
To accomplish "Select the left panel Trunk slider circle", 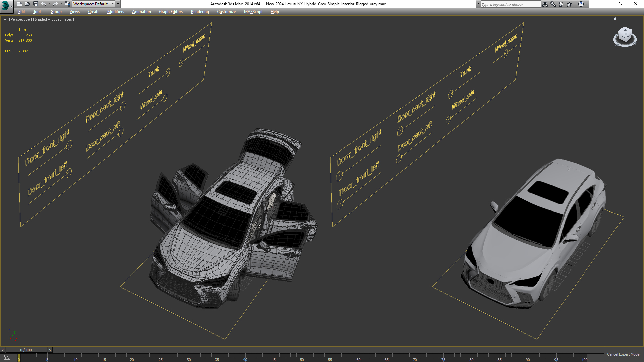I will [168, 72].
